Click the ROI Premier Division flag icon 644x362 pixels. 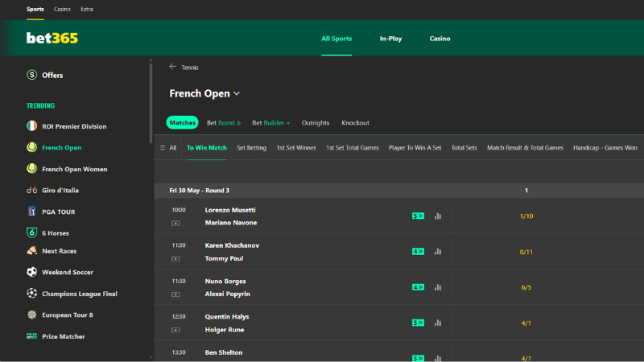[x=31, y=126]
